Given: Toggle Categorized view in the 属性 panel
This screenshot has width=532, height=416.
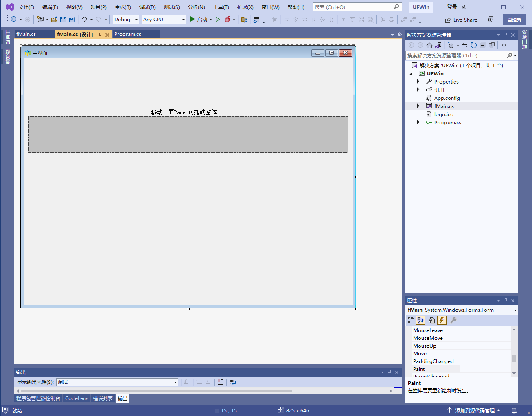Looking at the screenshot, I should coord(411,320).
